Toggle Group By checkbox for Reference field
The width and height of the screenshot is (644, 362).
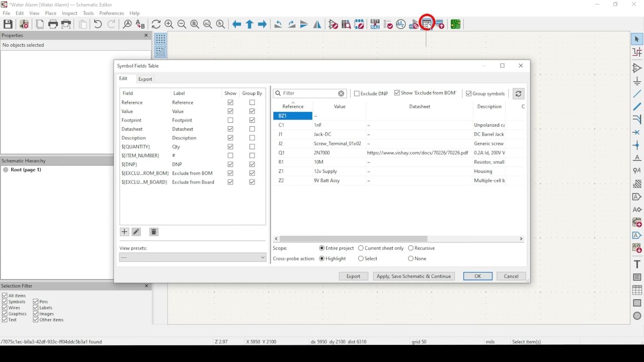point(252,103)
